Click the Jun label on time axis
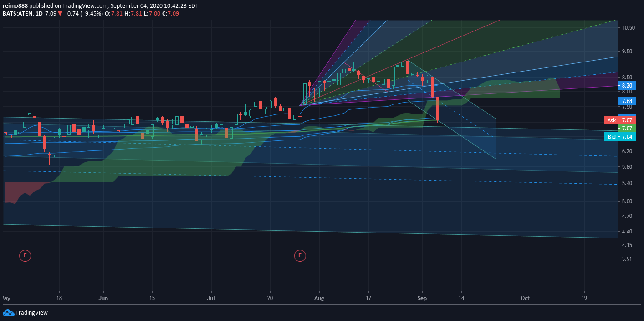The image size is (644, 321). click(x=103, y=298)
